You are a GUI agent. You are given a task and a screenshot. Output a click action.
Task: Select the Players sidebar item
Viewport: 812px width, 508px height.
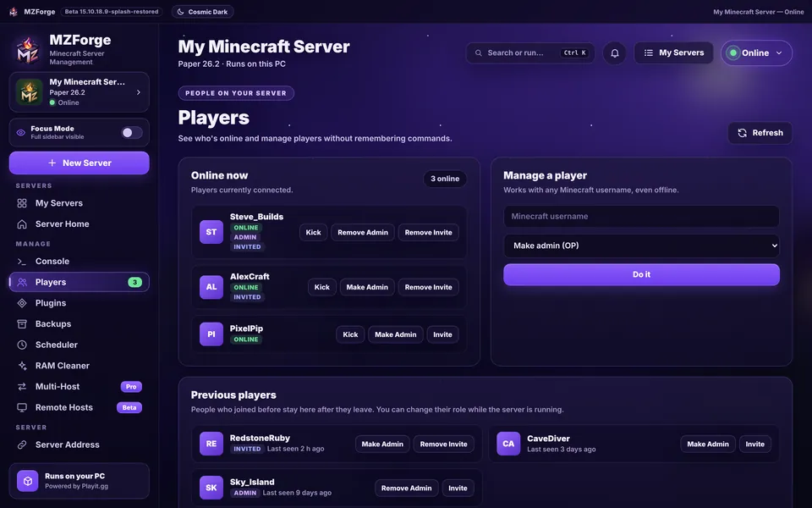tap(80, 282)
